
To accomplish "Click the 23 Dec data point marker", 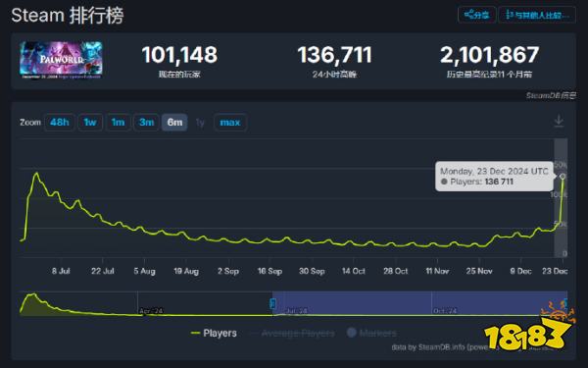I will pyautogui.click(x=563, y=176).
